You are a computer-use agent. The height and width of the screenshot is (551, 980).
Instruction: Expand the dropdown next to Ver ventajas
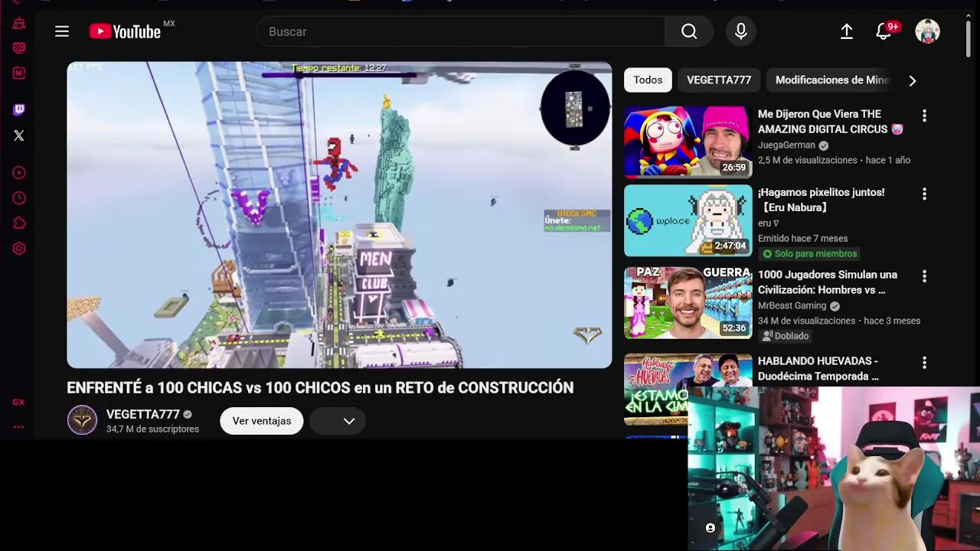pos(338,421)
